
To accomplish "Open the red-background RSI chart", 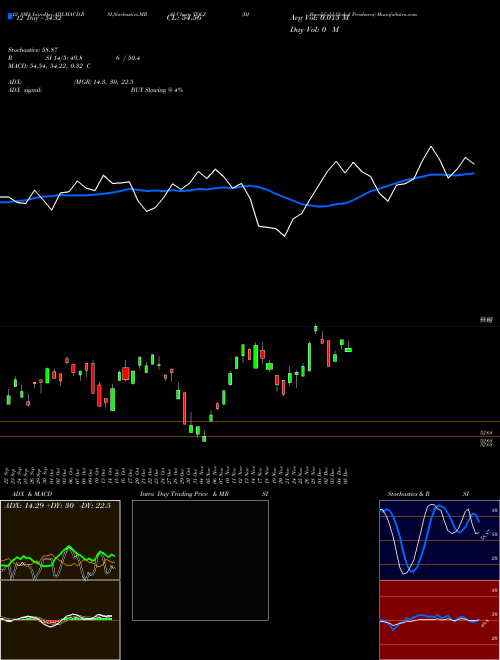I will [439, 620].
